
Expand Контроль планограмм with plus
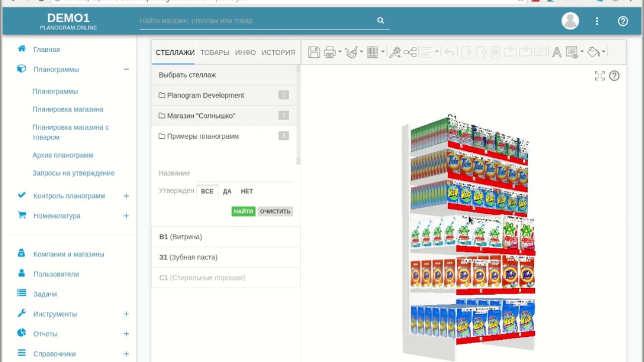click(x=126, y=196)
